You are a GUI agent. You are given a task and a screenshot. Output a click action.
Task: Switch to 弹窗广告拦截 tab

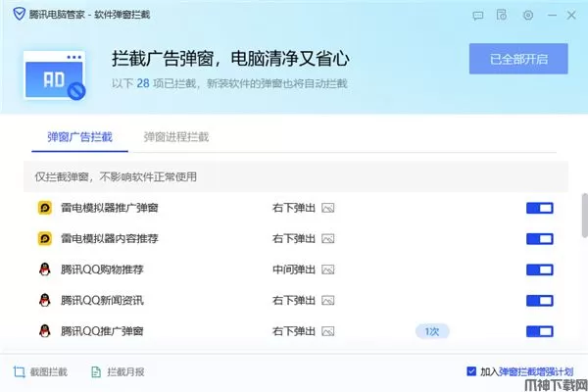79,137
